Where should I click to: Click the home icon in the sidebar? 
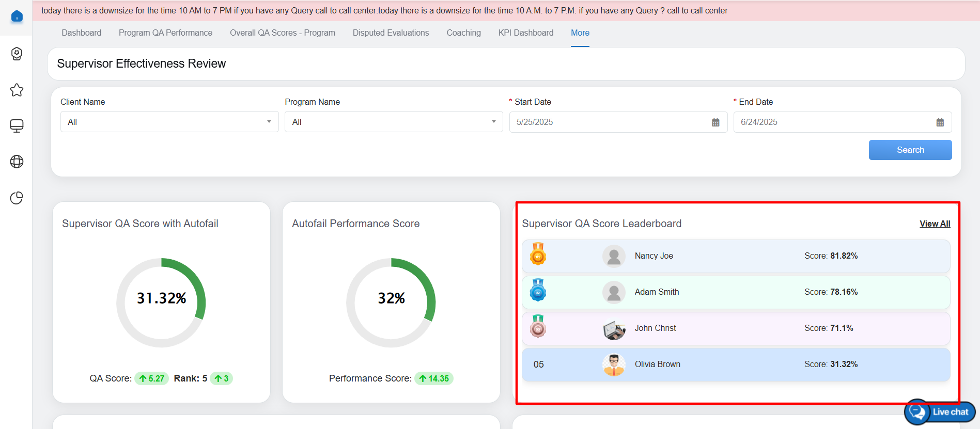pyautogui.click(x=17, y=17)
